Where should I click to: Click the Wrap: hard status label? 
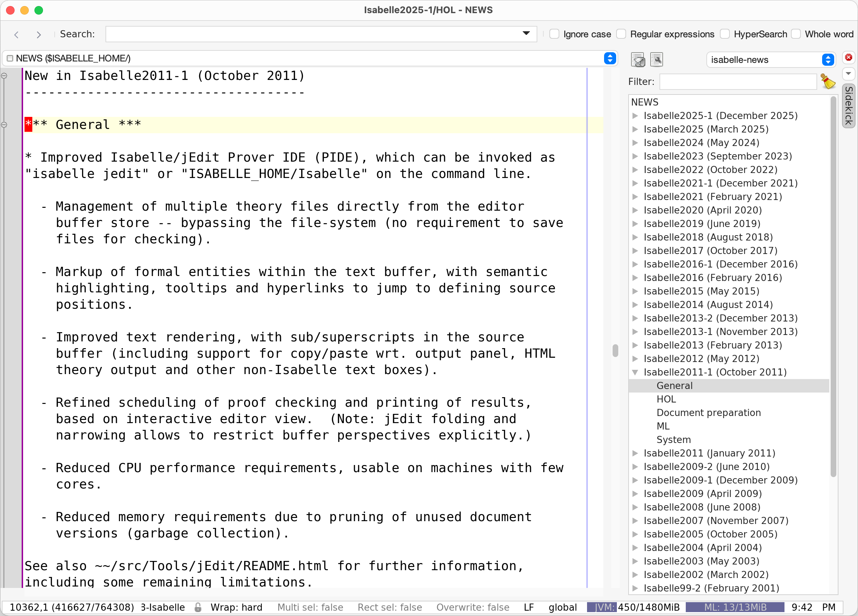coord(236,607)
